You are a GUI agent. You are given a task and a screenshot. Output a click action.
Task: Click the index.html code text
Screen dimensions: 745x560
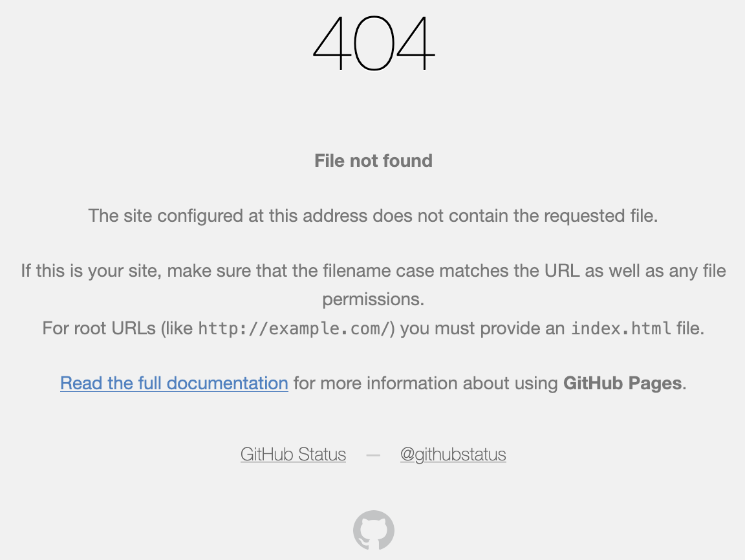(x=621, y=328)
